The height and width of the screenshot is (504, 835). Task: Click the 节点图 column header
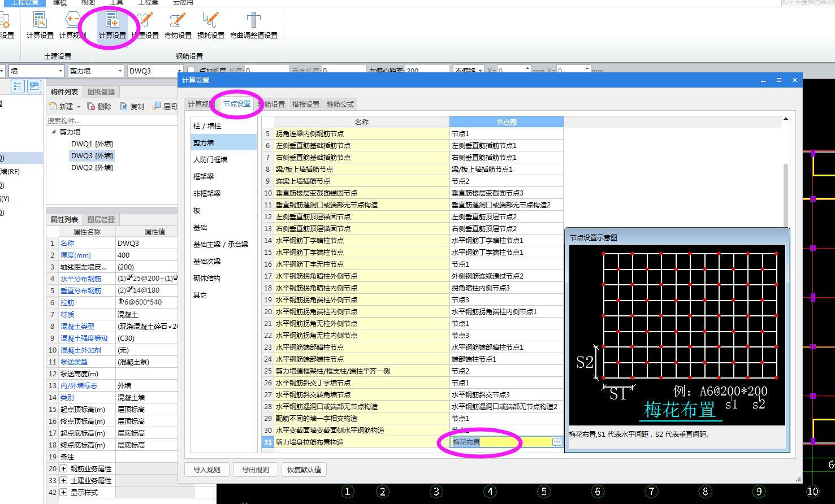tap(507, 122)
